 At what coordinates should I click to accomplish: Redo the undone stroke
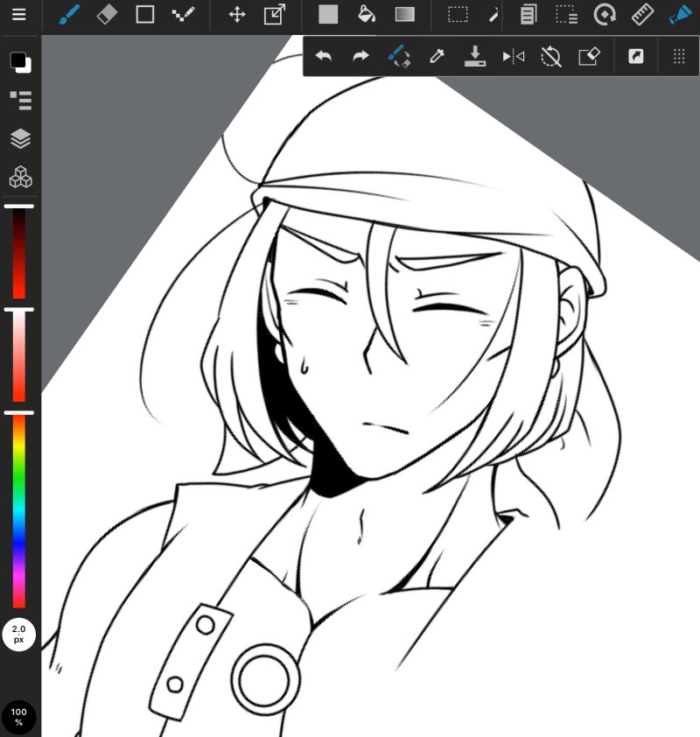tap(360, 56)
